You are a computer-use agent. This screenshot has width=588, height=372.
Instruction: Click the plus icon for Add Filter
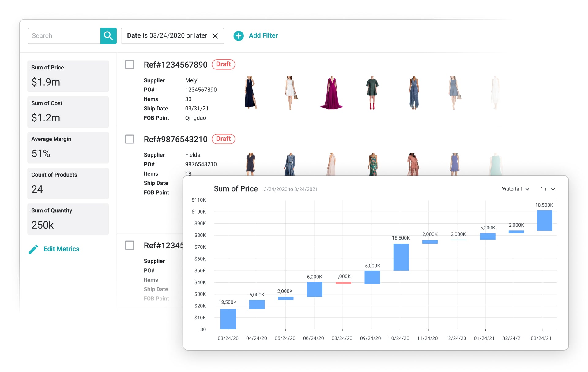click(x=239, y=36)
